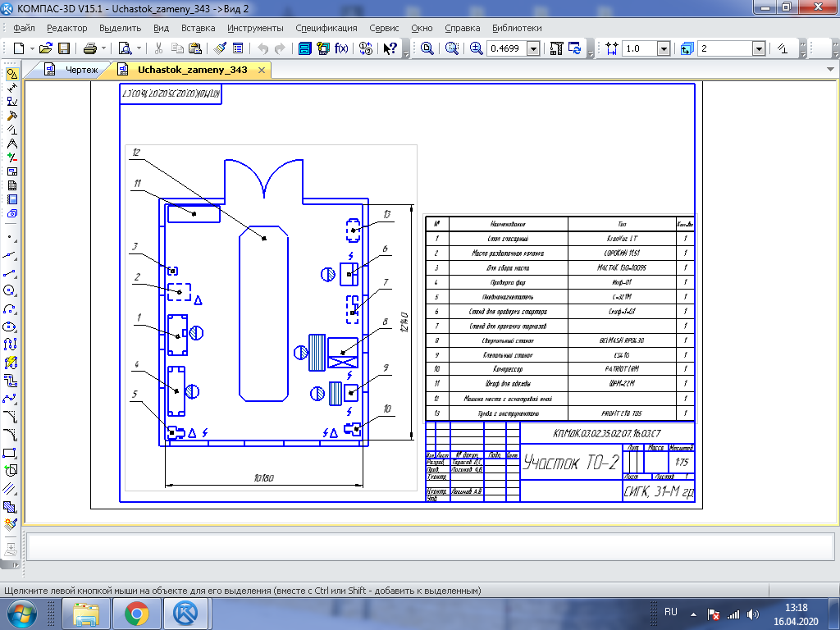This screenshot has width=840, height=630.
Task: Click the Paste clipboard icon
Action: 194,48
